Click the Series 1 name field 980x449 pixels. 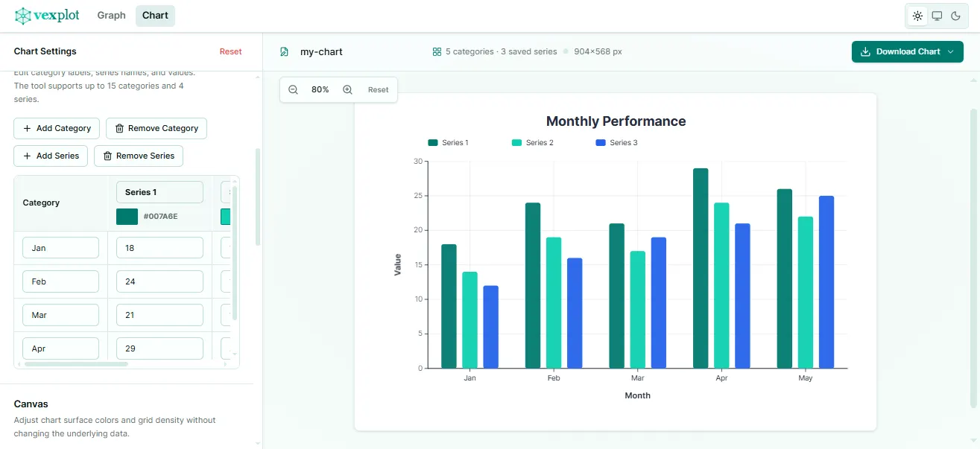tap(159, 192)
